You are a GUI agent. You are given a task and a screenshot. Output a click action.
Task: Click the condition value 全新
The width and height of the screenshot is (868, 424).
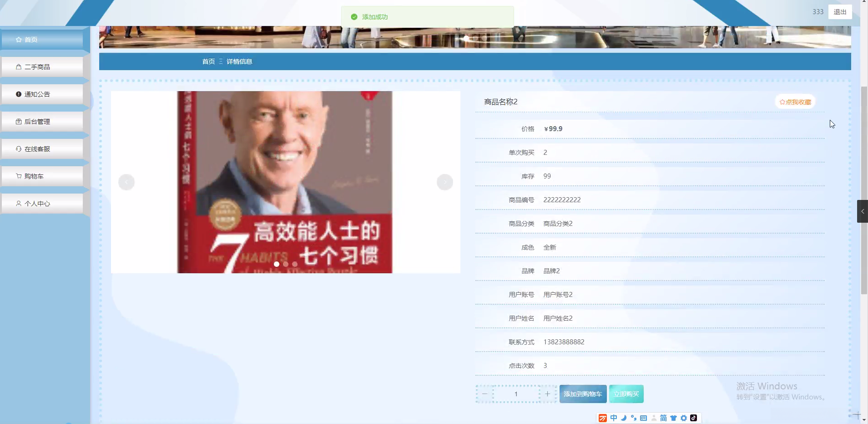tap(550, 247)
